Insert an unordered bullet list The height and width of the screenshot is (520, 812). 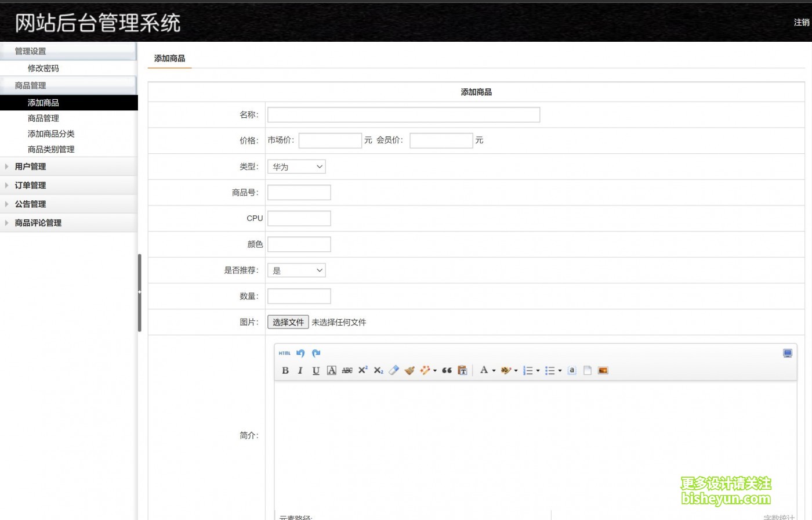click(550, 370)
